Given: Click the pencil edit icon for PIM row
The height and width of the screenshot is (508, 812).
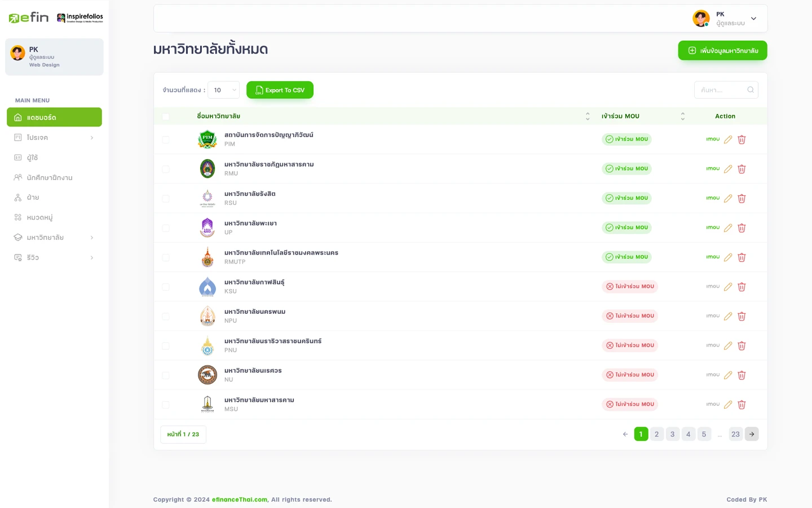Looking at the screenshot, I should (x=728, y=139).
